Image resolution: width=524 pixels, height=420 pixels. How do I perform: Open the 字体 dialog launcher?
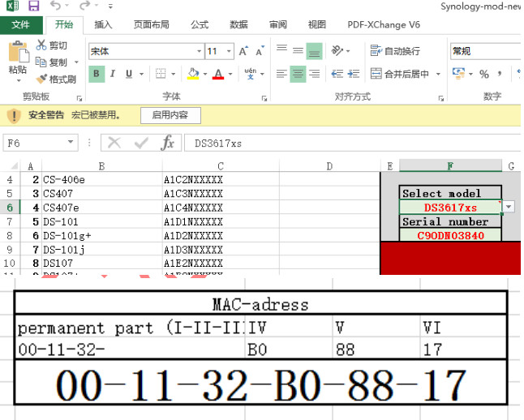click(x=264, y=98)
